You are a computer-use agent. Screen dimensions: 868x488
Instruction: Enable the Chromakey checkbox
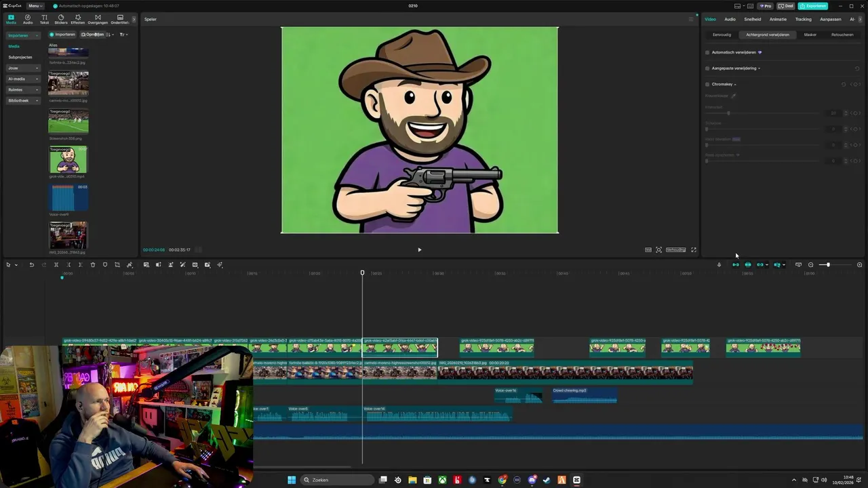tap(707, 84)
